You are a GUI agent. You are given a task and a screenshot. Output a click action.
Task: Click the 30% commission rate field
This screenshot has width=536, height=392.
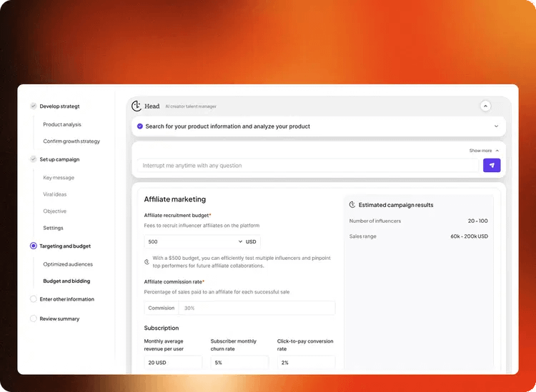[257, 308]
